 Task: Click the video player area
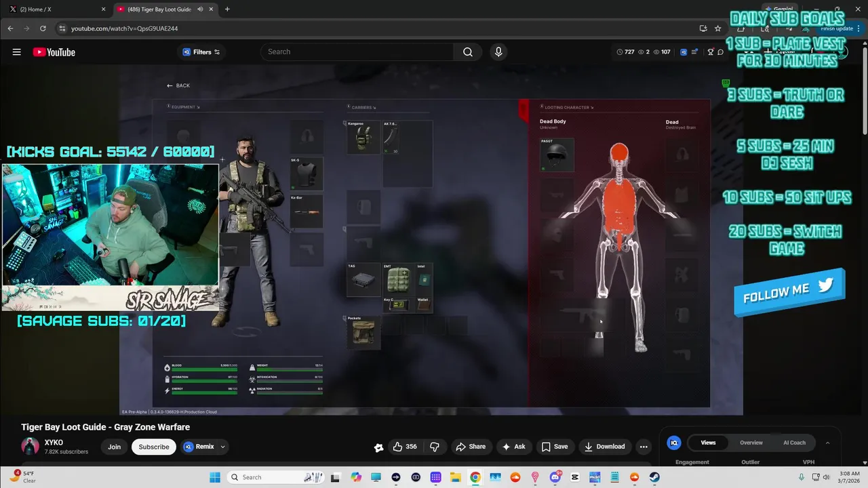tap(431, 240)
